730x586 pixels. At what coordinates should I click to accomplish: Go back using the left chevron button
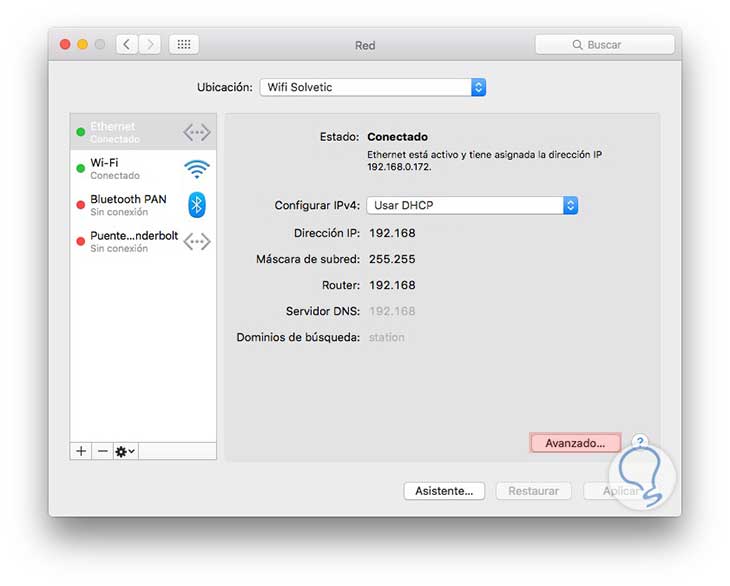pos(127,45)
